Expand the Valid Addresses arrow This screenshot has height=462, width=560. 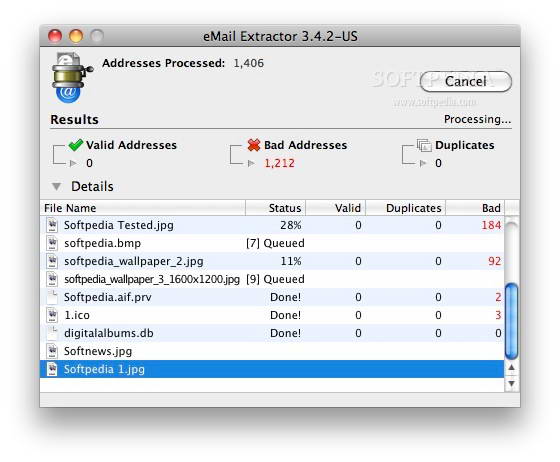click(73, 163)
